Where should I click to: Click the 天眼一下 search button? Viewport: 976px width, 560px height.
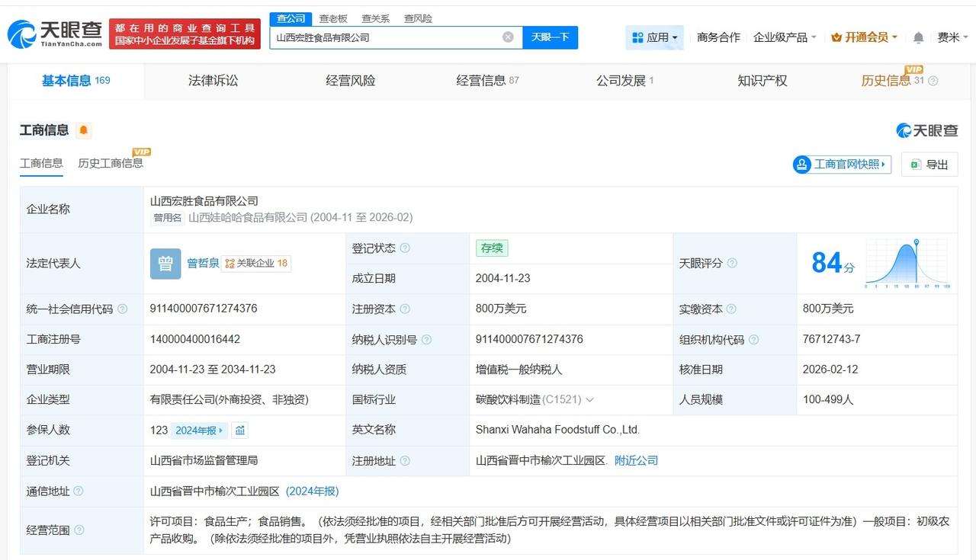[x=551, y=37]
